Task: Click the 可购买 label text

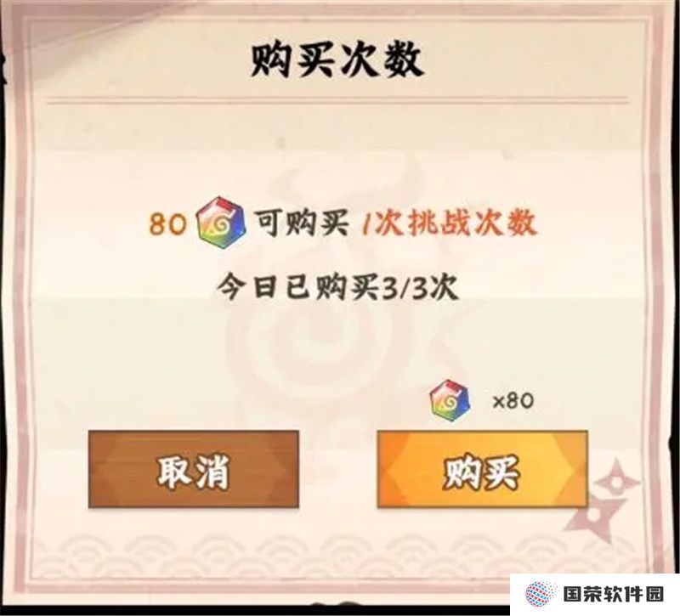Action: (x=302, y=223)
